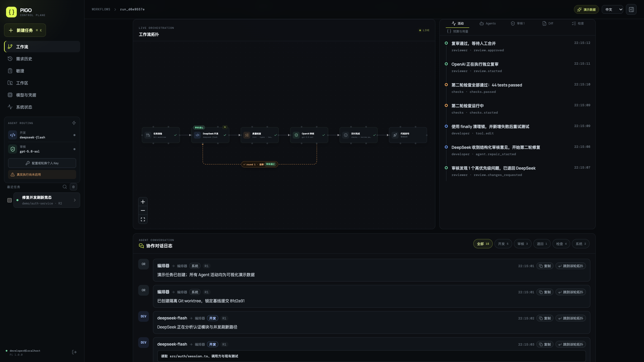Screen dimensions: 644x362
Task: Toggle the 演示数据 demo data button
Action: (586, 9)
